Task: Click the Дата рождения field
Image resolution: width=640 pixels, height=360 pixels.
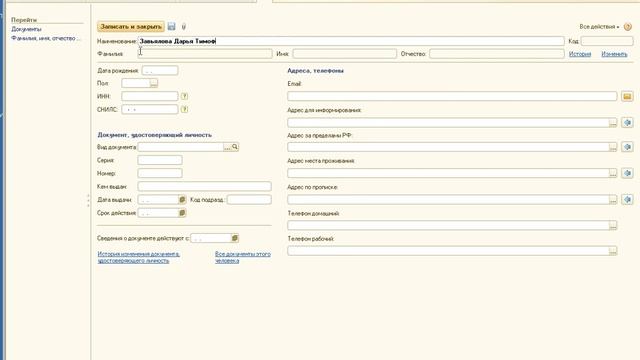Action: click(160, 71)
